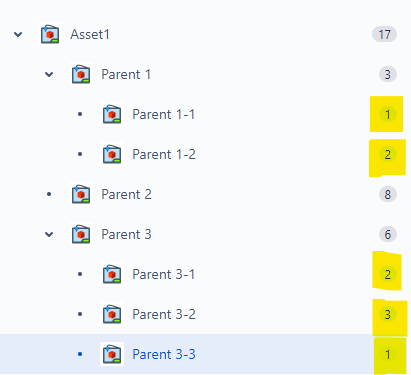The height and width of the screenshot is (375, 411).
Task: Click the bullet beside Parent 2
Action: pyautogui.click(x=49, y=194)
